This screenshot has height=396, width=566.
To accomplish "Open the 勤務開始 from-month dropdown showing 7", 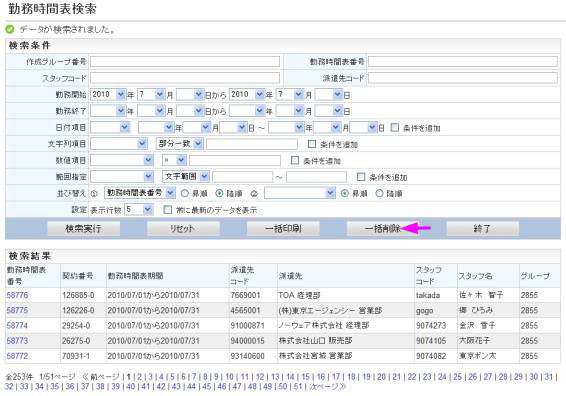I will (x=151, y=95).
